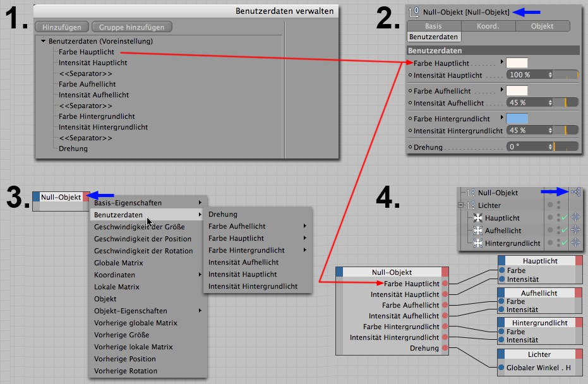This screenshot has height=384, width=588.
Task: Choose Drehung in the Benutzerdaten submenu
Action: coord(258,214)
